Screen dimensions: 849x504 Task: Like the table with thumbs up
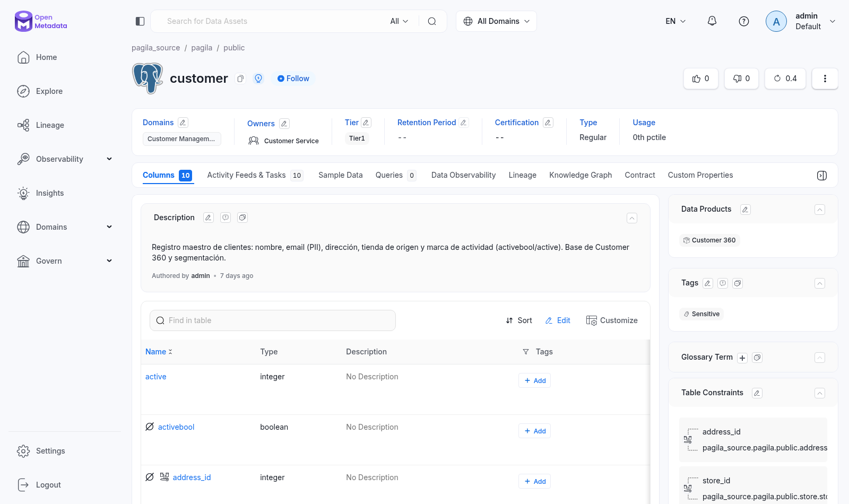701,79
